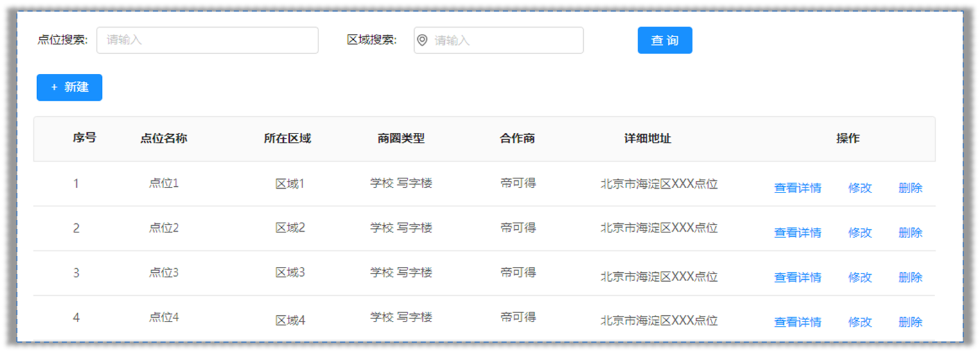Image resolution: width=980 pixels, height=353 pixels.
Task: Open 查看详情 for 点位1
Action: click(x=797, y=188)
